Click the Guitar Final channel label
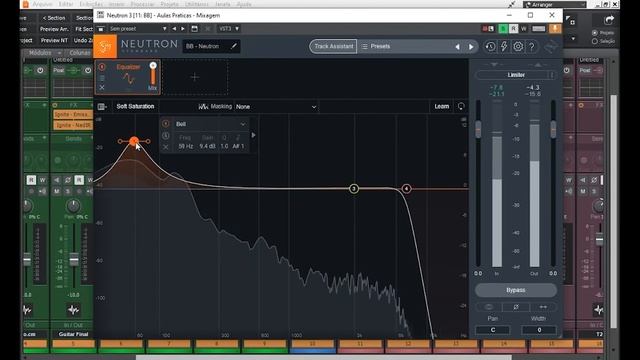Image resolution: width=640 pixels, height=360 pixels. point(73,334)
